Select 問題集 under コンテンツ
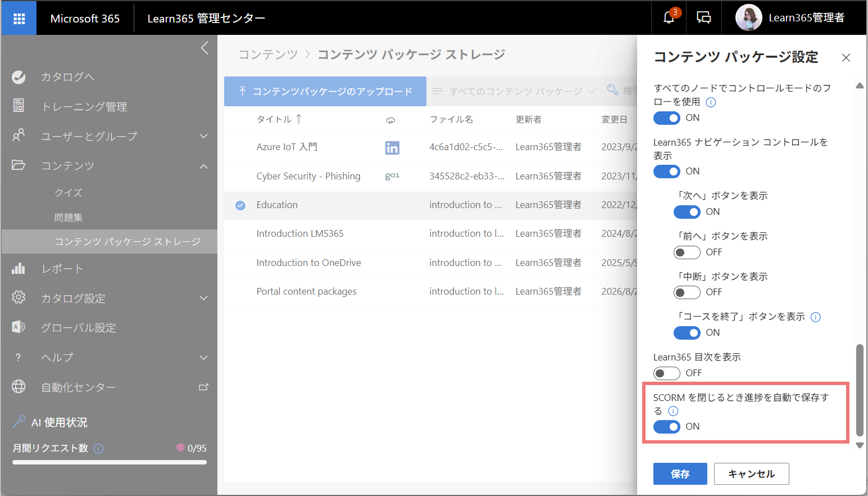Viewport: 868px width, 496px height. (x=69, y=217)
